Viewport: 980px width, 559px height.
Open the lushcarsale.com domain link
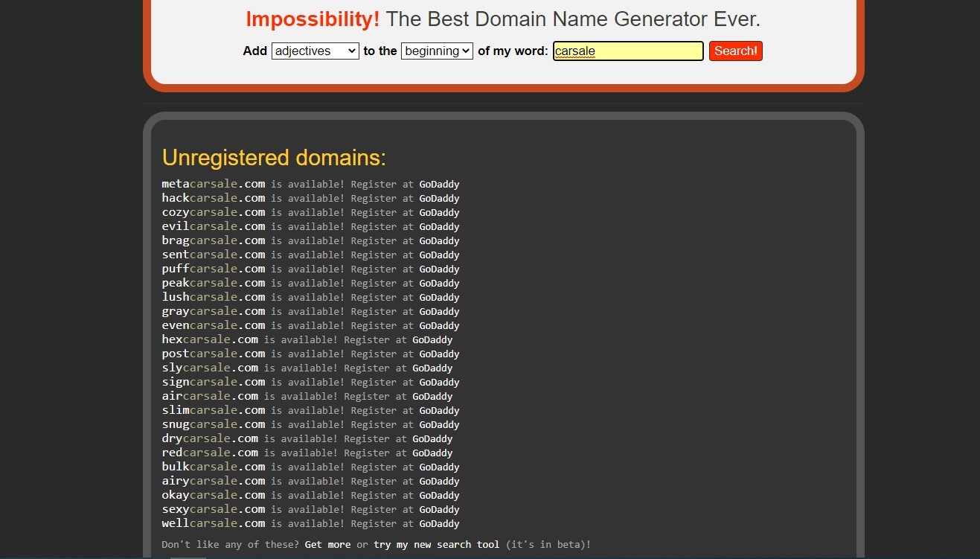point(214,297)
